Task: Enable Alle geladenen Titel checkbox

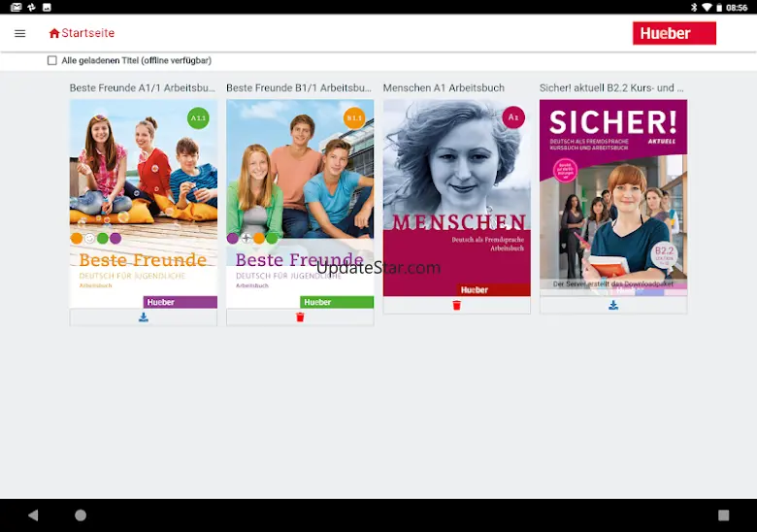Action: (x=52, y=60)
